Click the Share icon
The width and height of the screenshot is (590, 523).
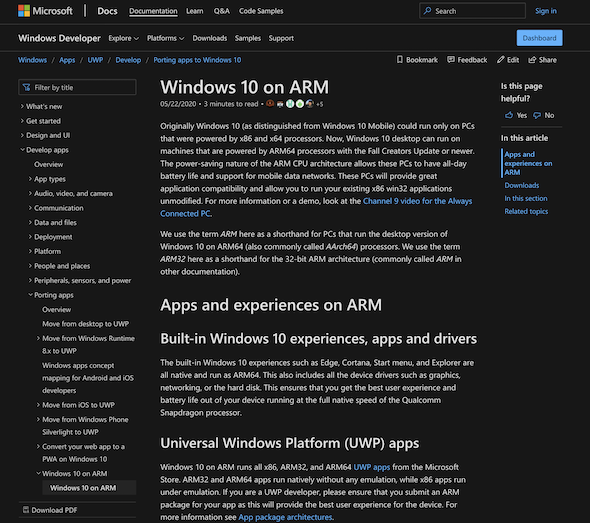532,60
